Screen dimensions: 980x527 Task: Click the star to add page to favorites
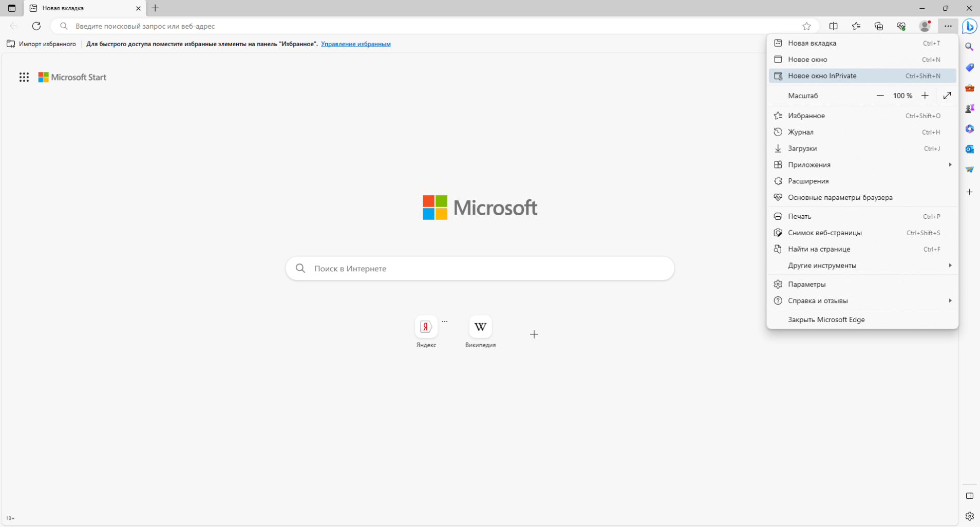tap(806, 26)
